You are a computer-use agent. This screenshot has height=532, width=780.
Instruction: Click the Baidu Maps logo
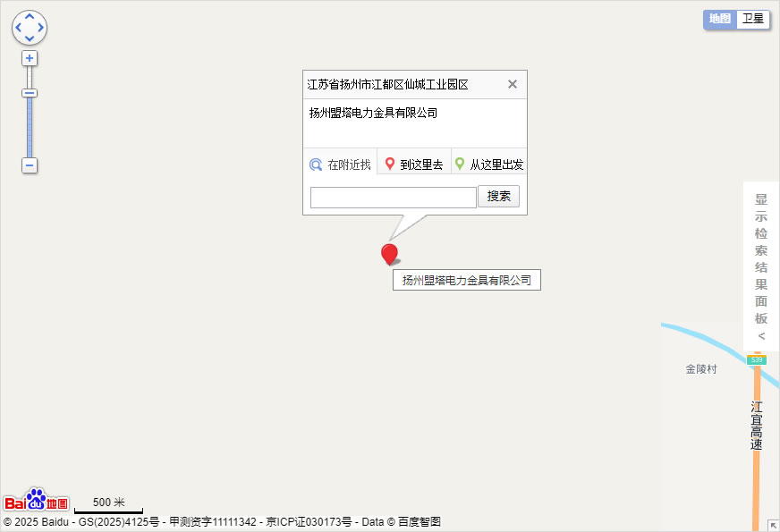pyautogui.click(x=36, y=502)
